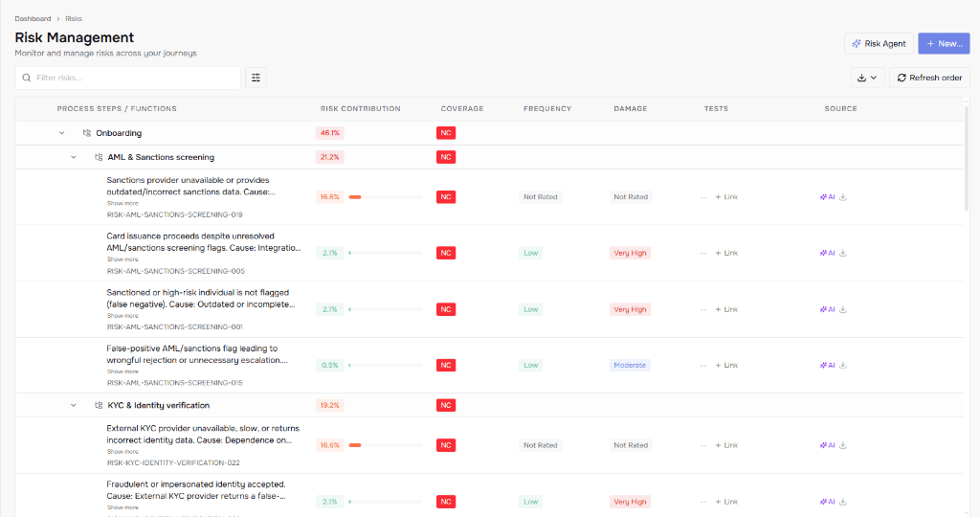
Task: Download source icon for SCREENING-015 row
Action: point(842,365)
